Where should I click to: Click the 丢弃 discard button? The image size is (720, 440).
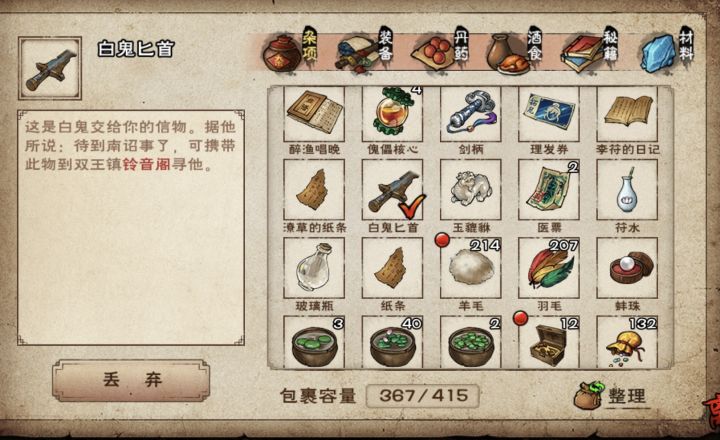(x=131, y=381)
